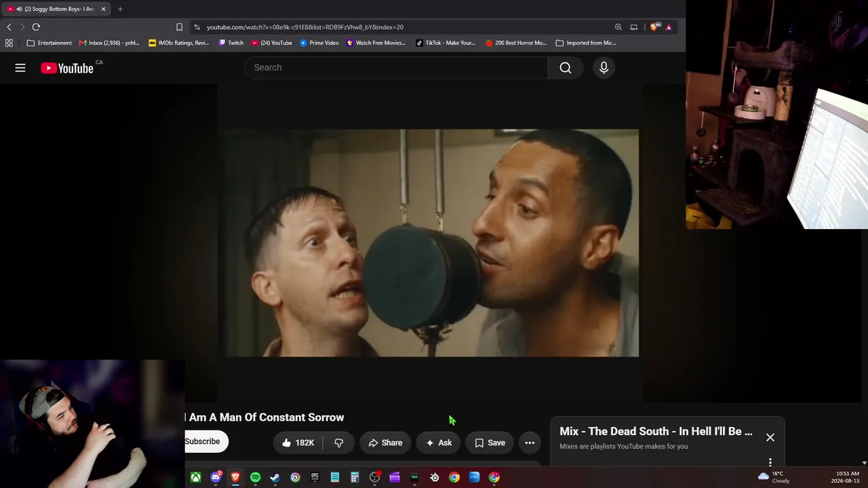The width and height of the screenshot is (868, 488).
Task: Open Spotify from the taskbar
Action: pos(255,477)
